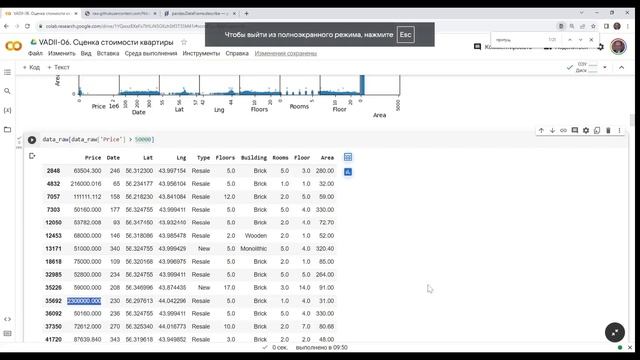Collapse the header with chevron up
The height and width of the screenshot is (360, 640).
point(622,67)
